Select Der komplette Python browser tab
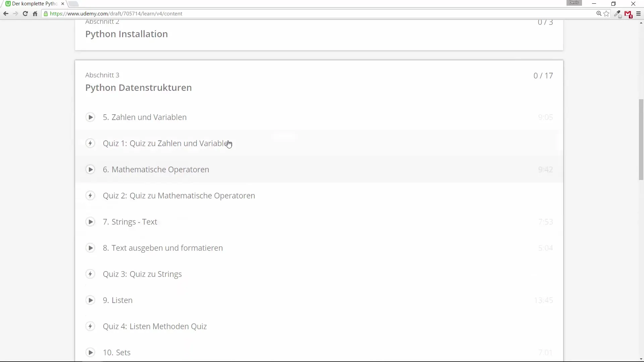 [x=35, y=4]
